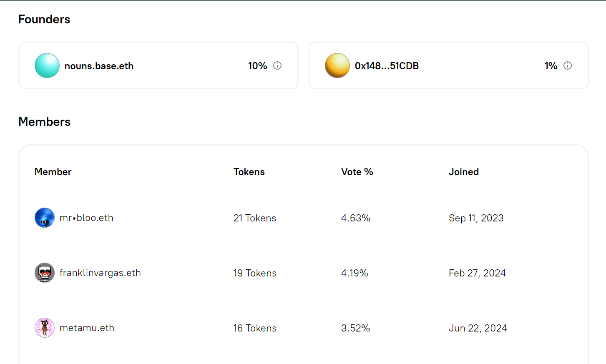Sort members by the Tokens column

pyautogui.click(x=249, y=171)
